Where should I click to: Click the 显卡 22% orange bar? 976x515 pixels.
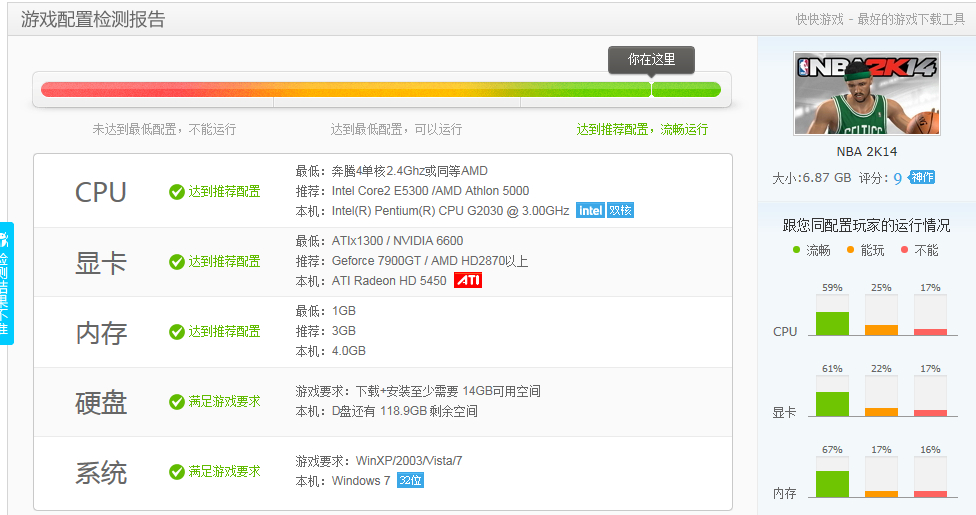coord(881,412)
